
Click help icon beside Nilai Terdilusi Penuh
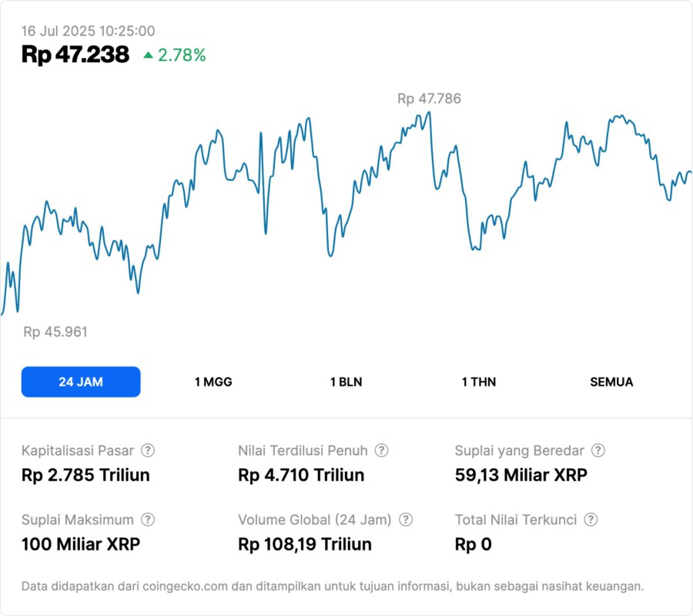[x=382, y=450]
